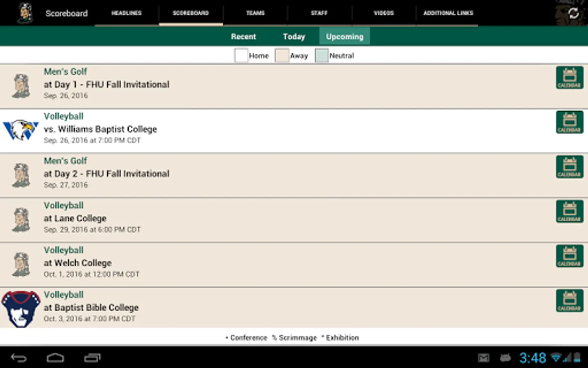The height and width of the screenshot is (368, 588).
Task: Tap the Exhibition legend label
Action: pos(340,338)
